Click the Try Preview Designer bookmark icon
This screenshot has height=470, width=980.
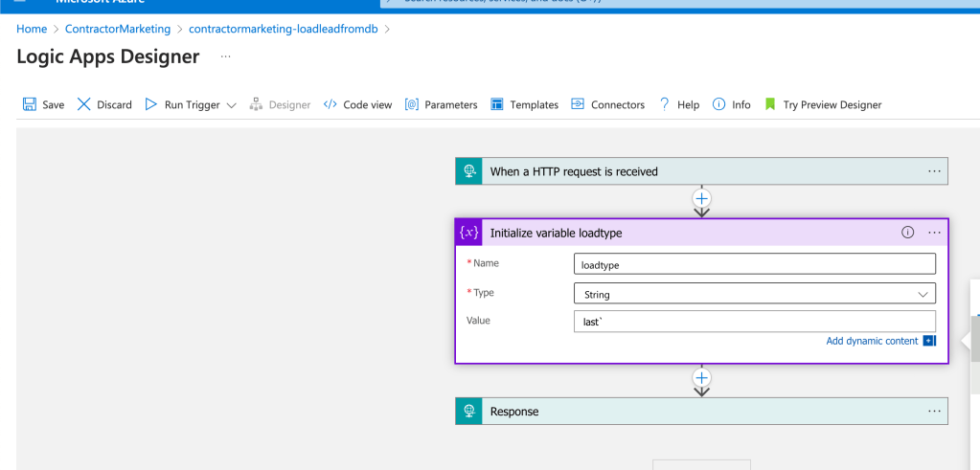coord(770,104)
